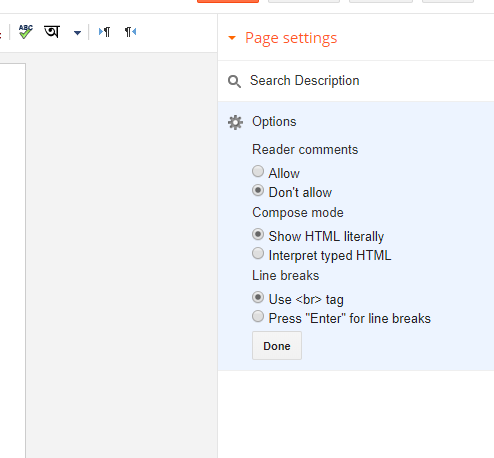The width and height of the screenshot is (494, 458).
Task: Click the Line breaks label
Action: [285, 276]
